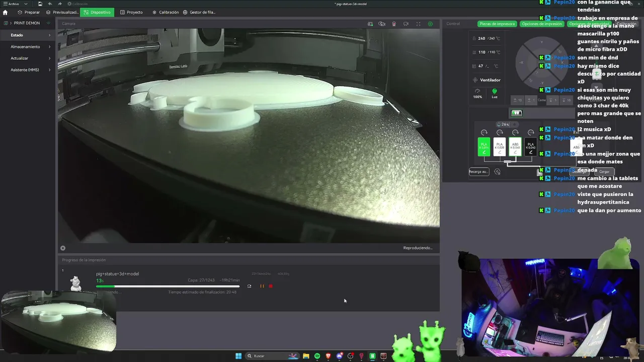This screenshot has height=362, width=644.
Task: Click the pig statue model thumbnail
Action: coord(75,283)
